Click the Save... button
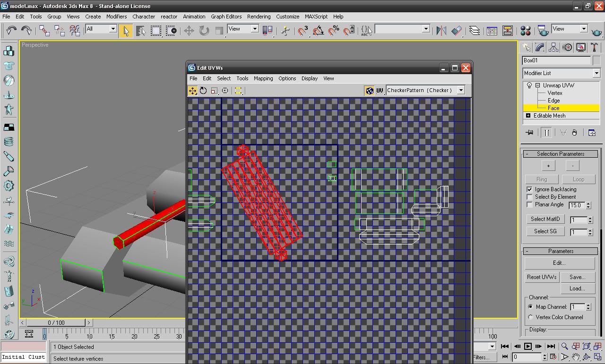Viewport: 605px width, 364px height. click(x=578, y=277)
